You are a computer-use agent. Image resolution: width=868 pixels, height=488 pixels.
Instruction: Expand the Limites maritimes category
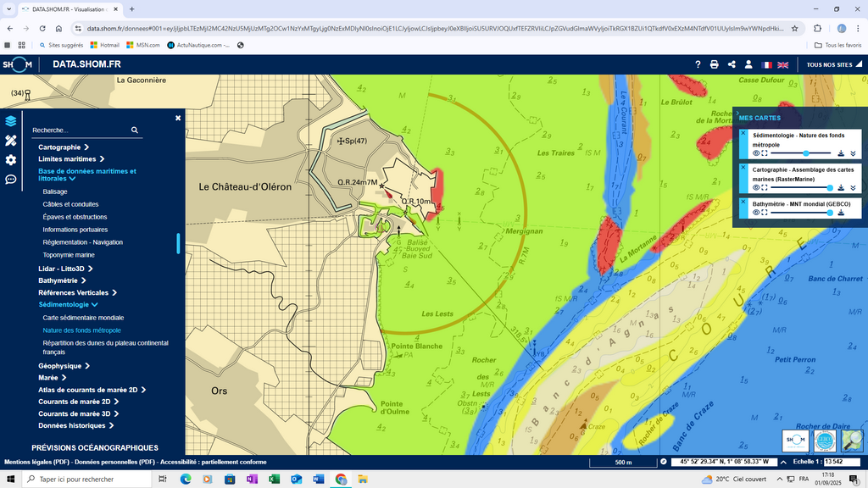tap(71, 158)
